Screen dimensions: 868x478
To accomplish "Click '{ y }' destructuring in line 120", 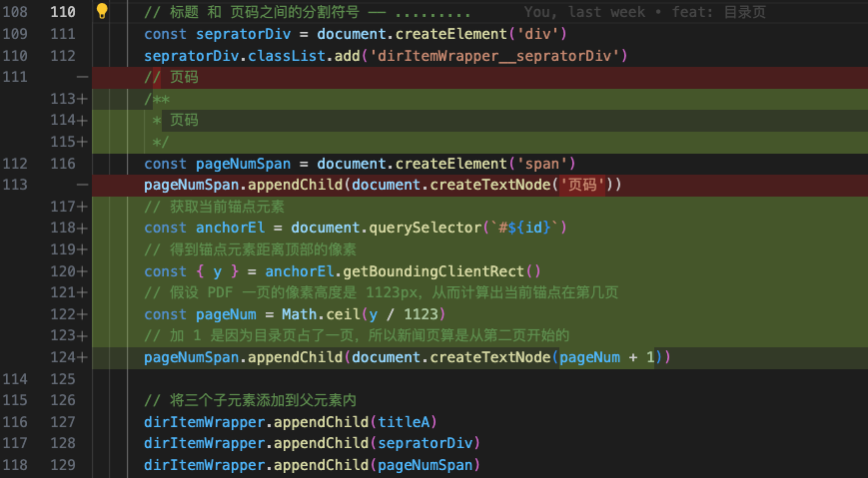I will [218, 271].
